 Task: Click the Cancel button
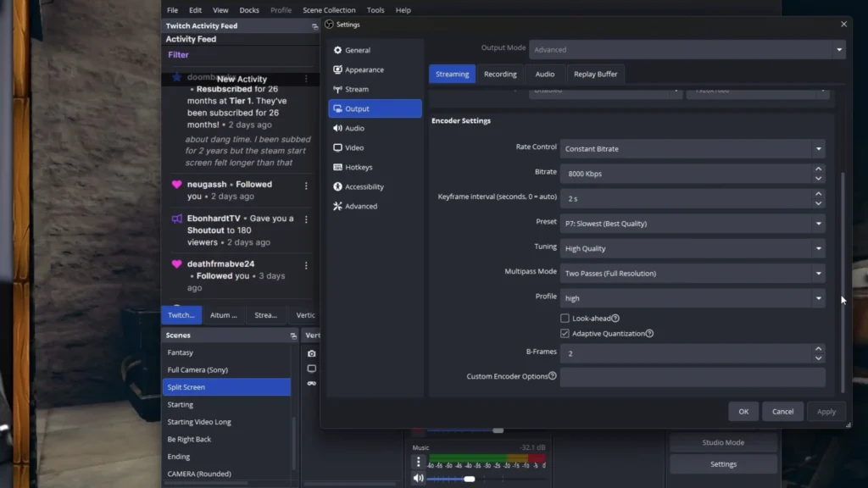(x=782, y=412)
